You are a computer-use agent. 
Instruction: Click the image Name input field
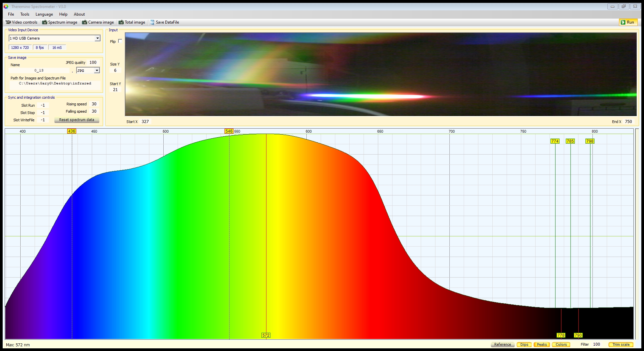39,70
